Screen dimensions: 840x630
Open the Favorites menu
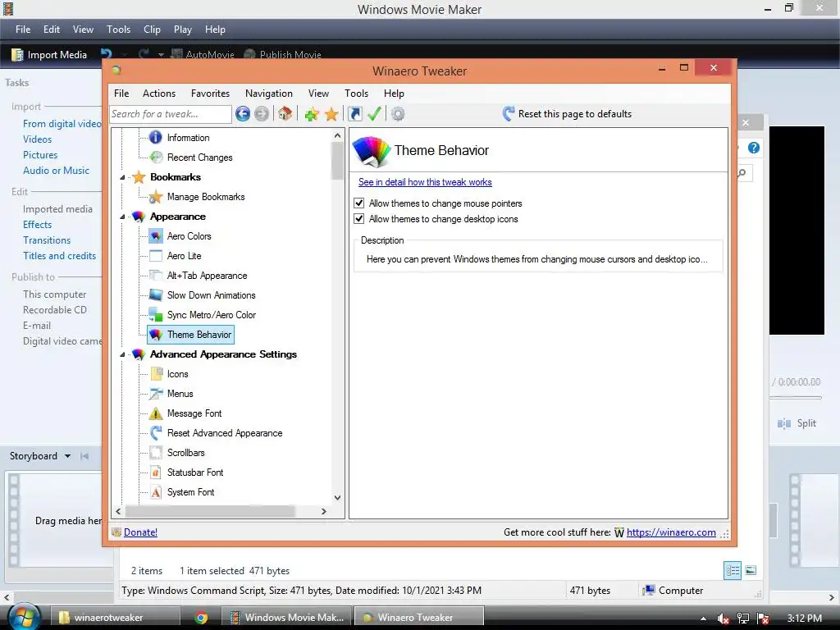tap(210, 94)
